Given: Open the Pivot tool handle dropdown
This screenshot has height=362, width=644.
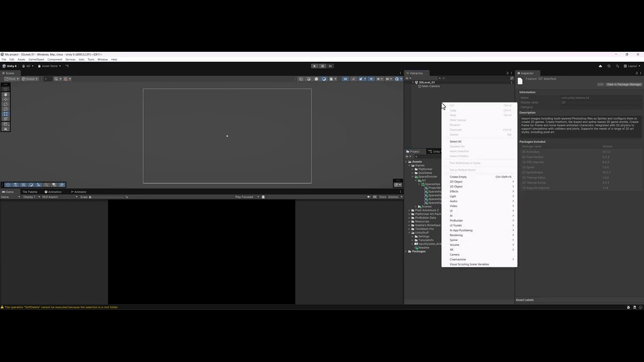Looking at the screenshot, I should click(12, 79).
